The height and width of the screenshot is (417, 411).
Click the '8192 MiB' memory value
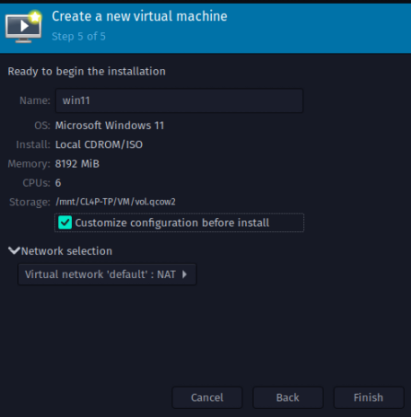[77, 164]
